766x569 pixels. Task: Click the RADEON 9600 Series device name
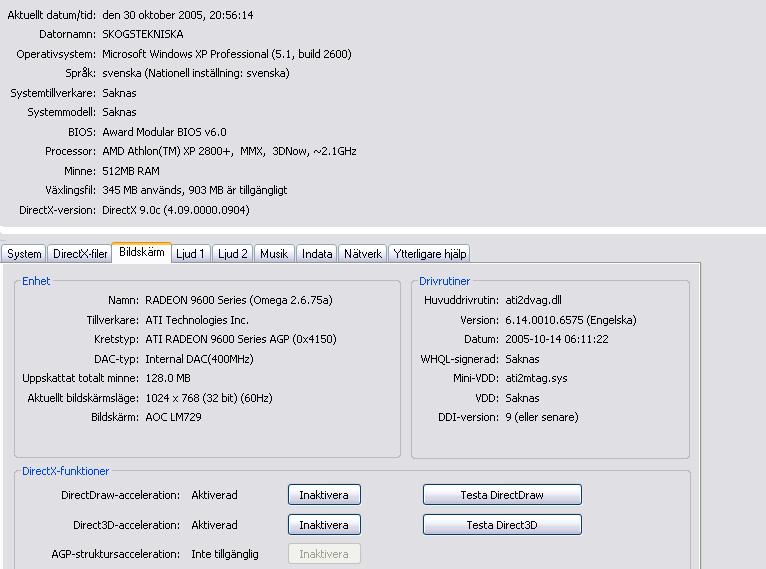coord(239,300)
